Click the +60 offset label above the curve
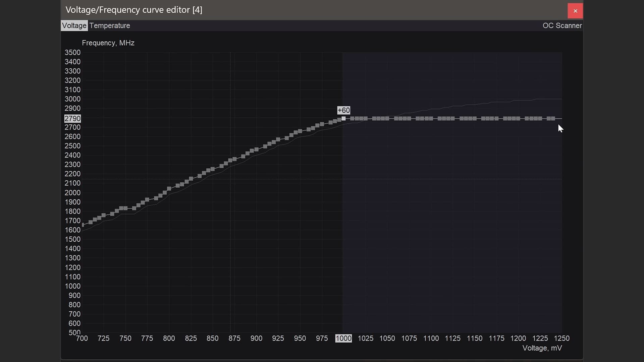Image resolution: width=644 pixels, height=362 pixels. pyautogui.click(x=343, y=110)
